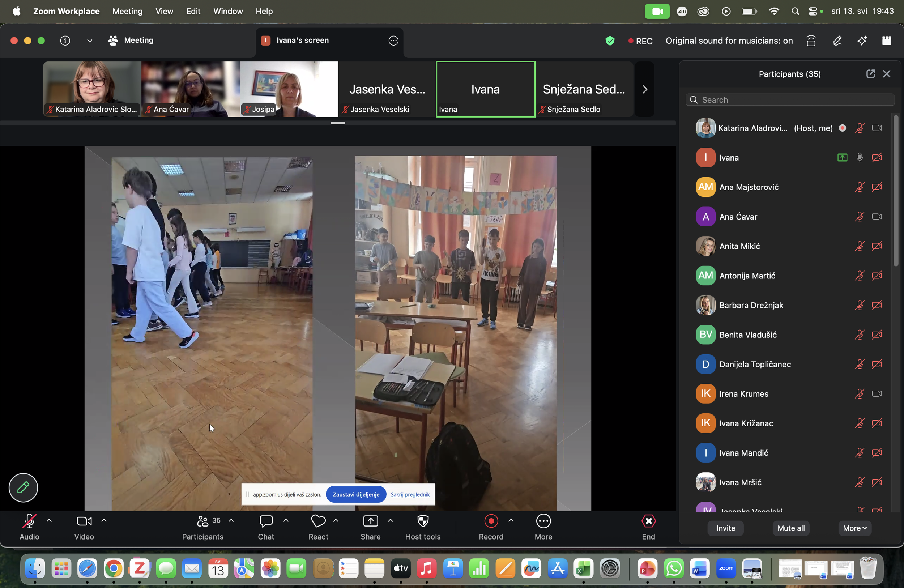Click the encryption shield icon
The height and width of the screenshot is (588, 904).
coord(610,41)
